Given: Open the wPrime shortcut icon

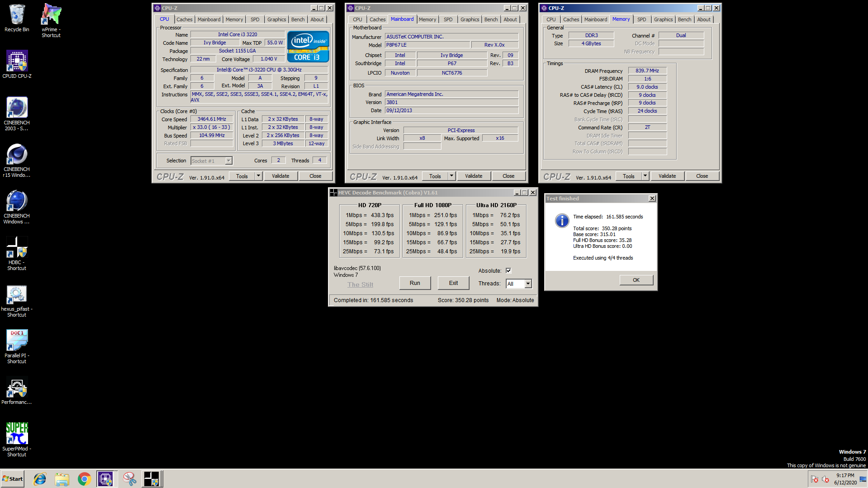Looking at the screenshot, I should (x=51, y=20).
